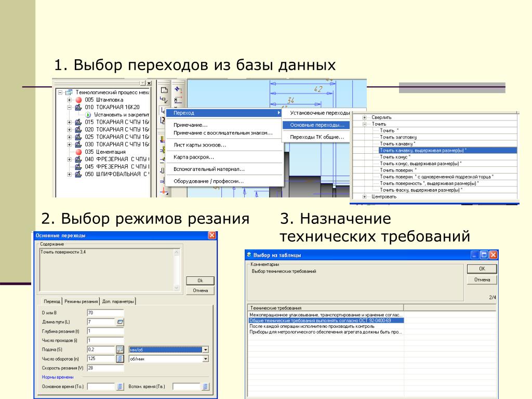
Task: Select Переходы ТК общие... submenu item
Action: tap(317, 137)
